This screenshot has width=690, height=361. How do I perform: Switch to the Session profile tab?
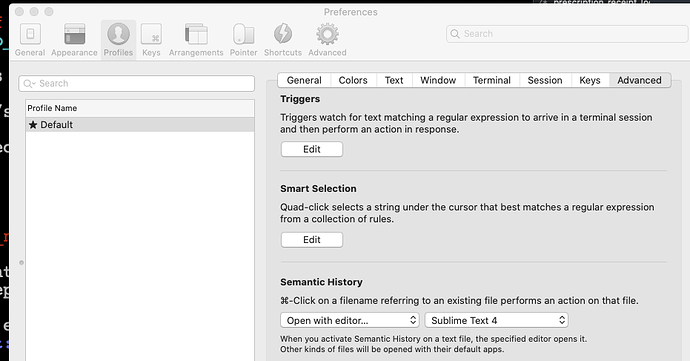tap(545, 80)
